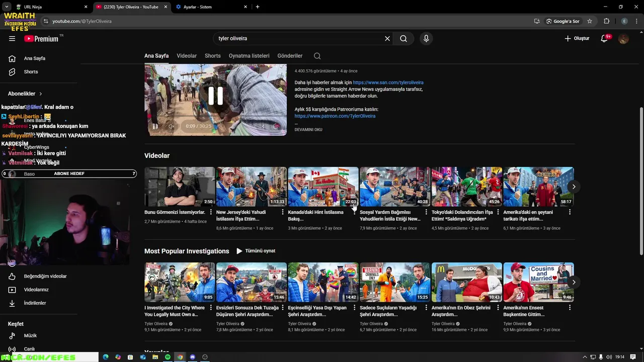This screenshot has width=644, height=362.
Task: Show more Most Popular Investigations videos
Action: (574, 282)
